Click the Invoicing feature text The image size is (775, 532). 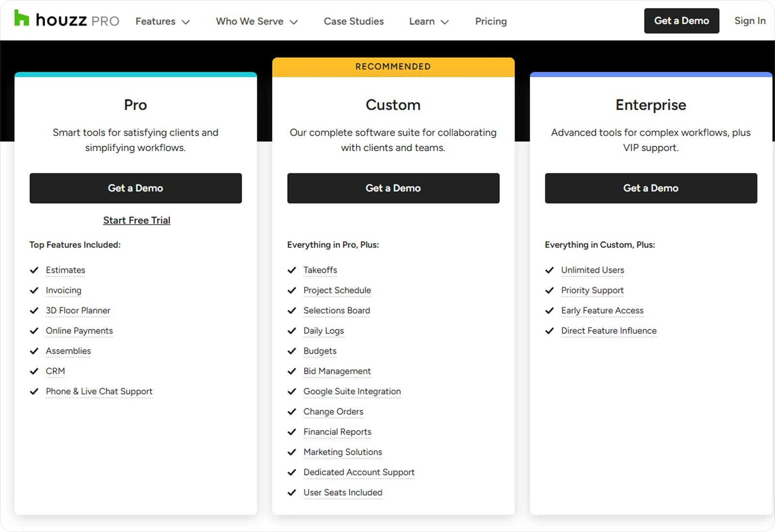click(x=63, y=290)
